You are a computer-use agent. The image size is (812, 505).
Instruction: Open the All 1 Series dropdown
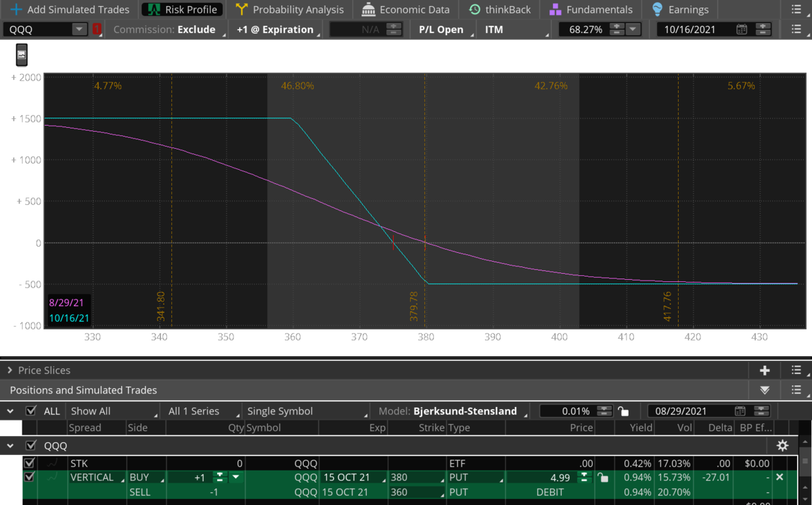tap(202, 411)
